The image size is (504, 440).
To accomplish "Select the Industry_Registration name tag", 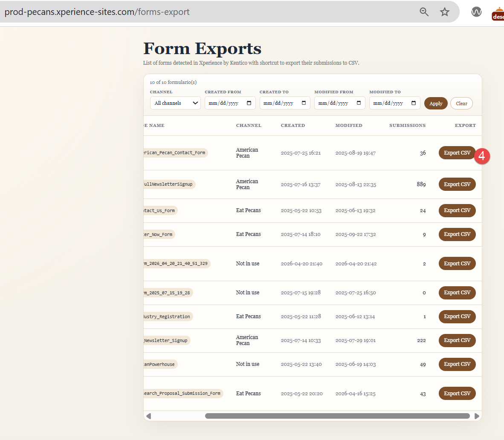I will tap(168, 316).
